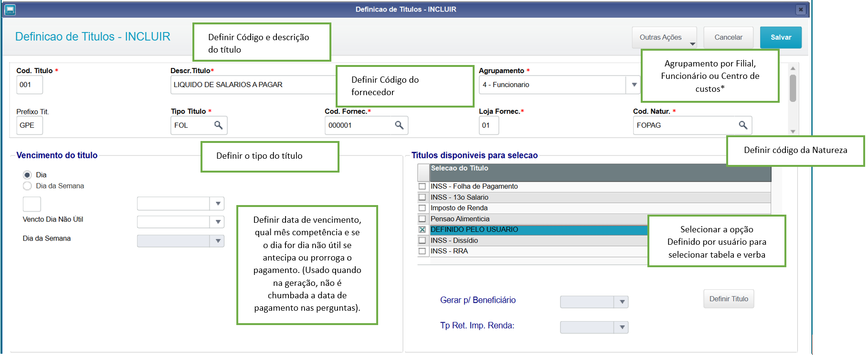Select the INSS - RRA row text

click(x=449, y=251)
